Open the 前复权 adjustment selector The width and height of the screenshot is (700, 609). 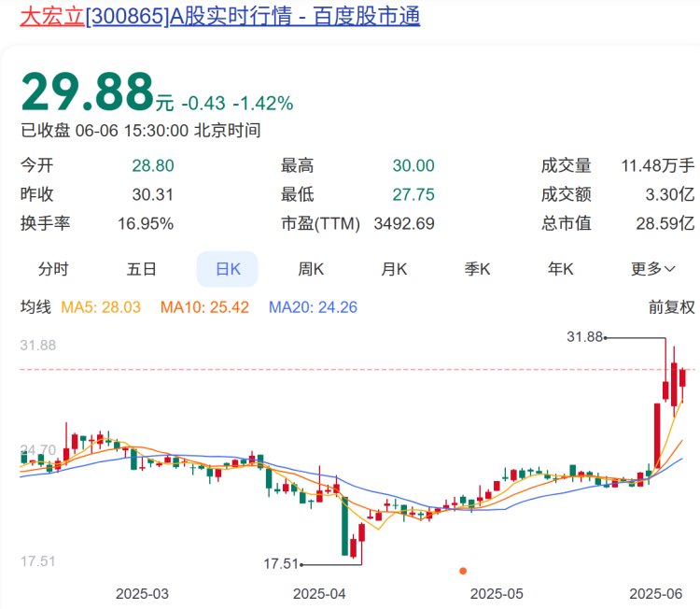coord(671,307)
